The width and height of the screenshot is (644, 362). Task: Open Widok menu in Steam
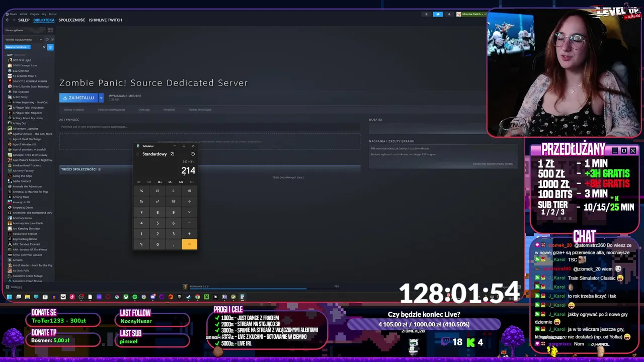point(23,14)
